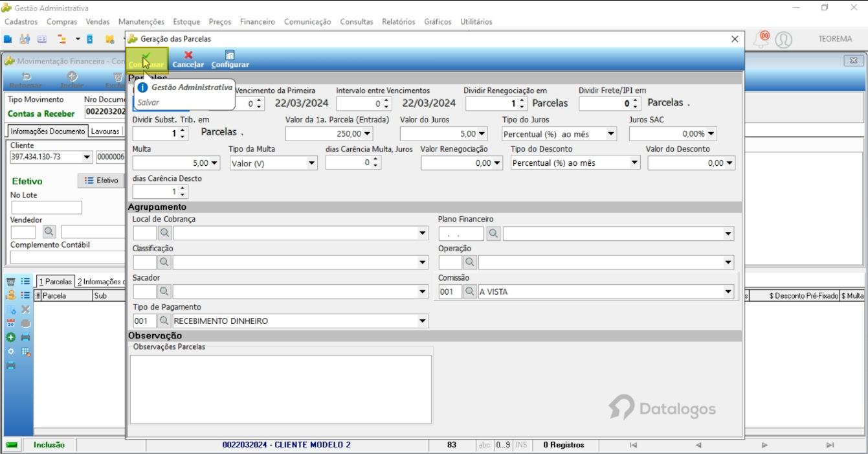Click into the Observações Parcelas text area
This screenshot has width=868, height=454.
tap(281, 389)
